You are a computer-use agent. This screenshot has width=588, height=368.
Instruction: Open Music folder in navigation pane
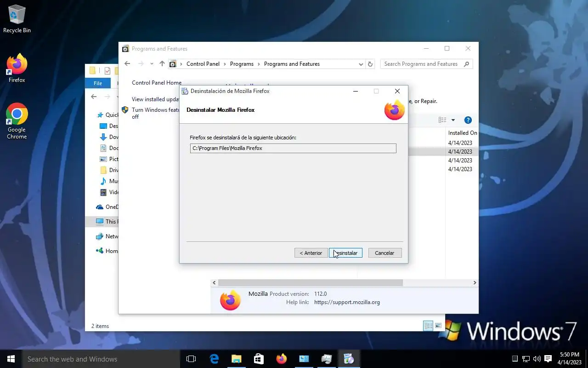(109, 181)
